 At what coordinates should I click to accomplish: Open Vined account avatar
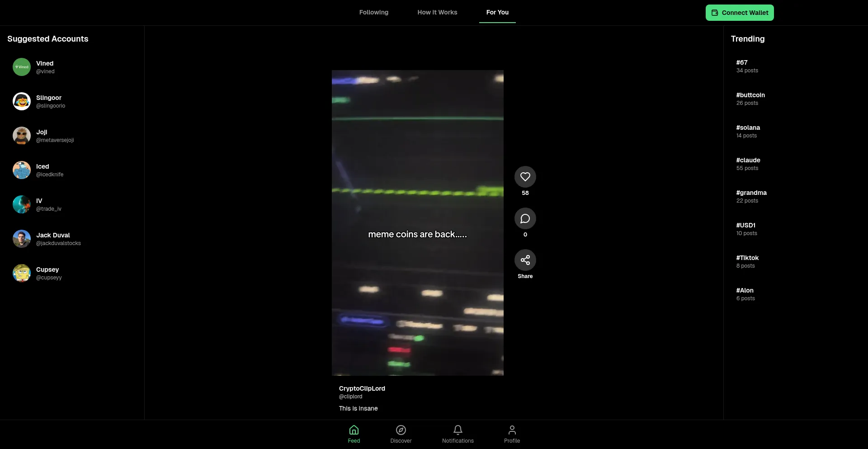22,67
